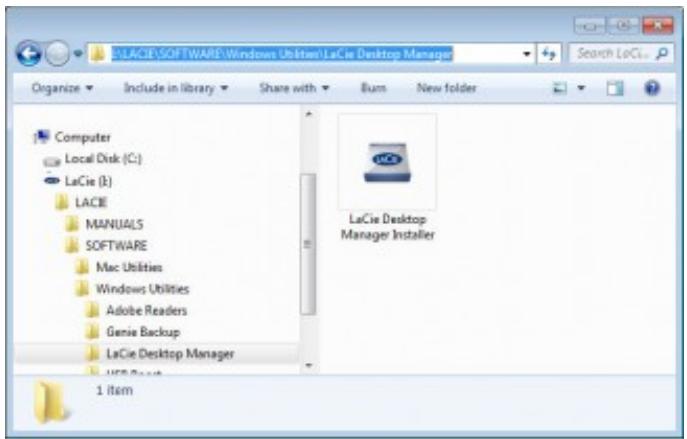
Task: Click the Local Disk drive icon
Action: (52, 161)
